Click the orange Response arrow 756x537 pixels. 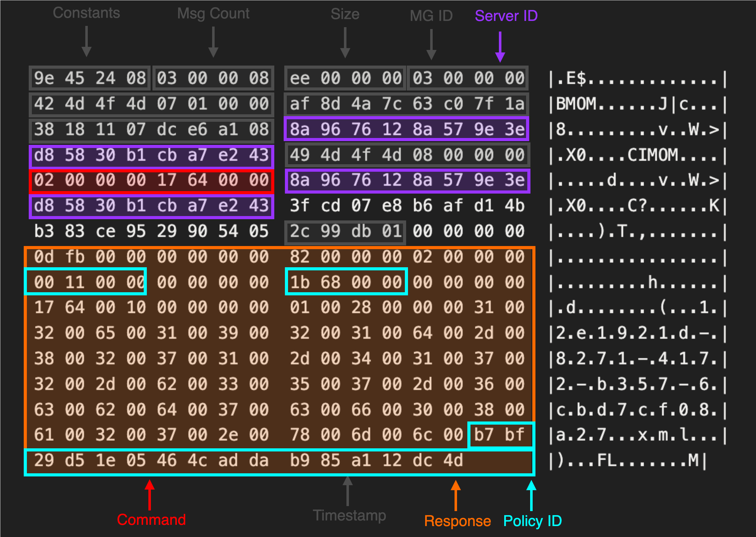coord(455,495)
